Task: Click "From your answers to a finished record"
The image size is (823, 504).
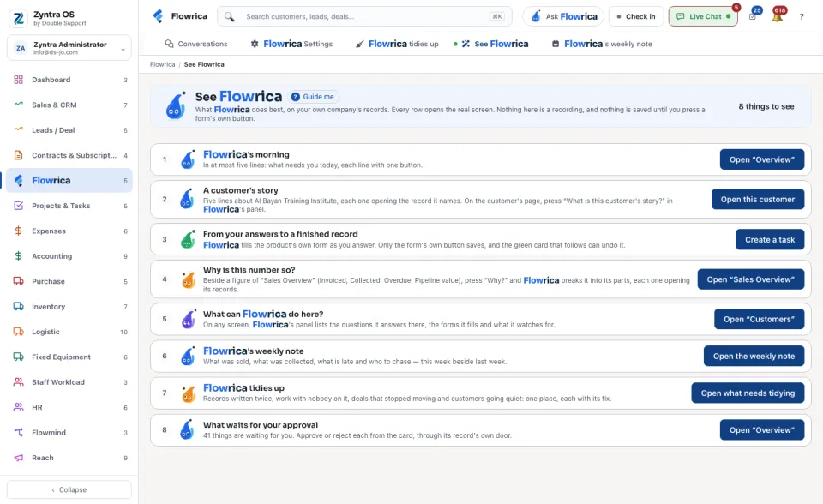Action: [x=280, y=234]
